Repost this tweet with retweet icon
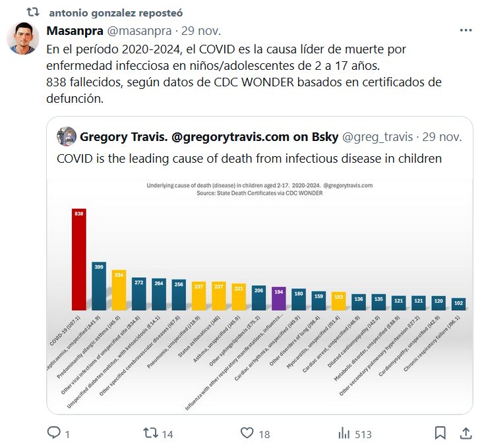The image size is (484, 448). (x=151, y=433)
